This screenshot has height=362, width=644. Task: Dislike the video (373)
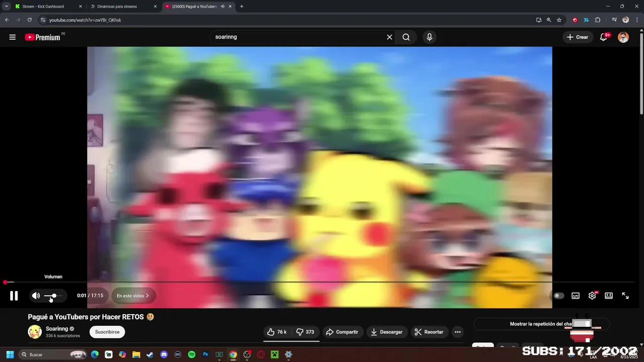click(x=305, y=332)
